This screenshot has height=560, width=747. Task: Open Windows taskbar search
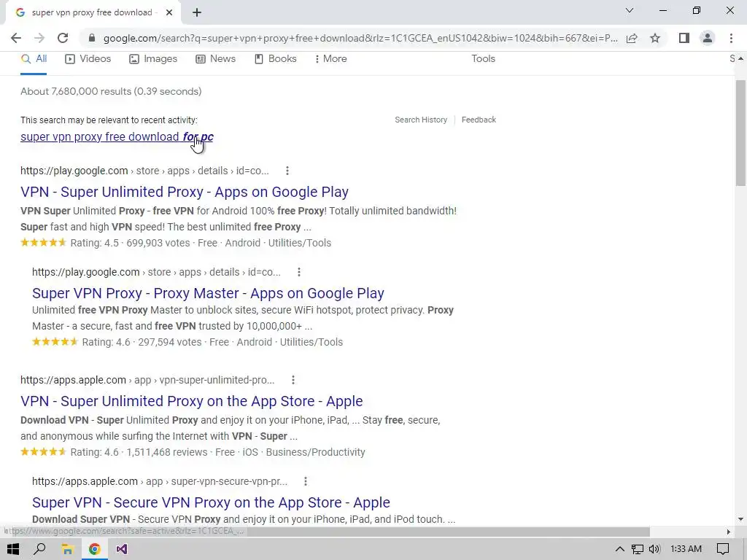pyautogui.click(x=40, y=549)
